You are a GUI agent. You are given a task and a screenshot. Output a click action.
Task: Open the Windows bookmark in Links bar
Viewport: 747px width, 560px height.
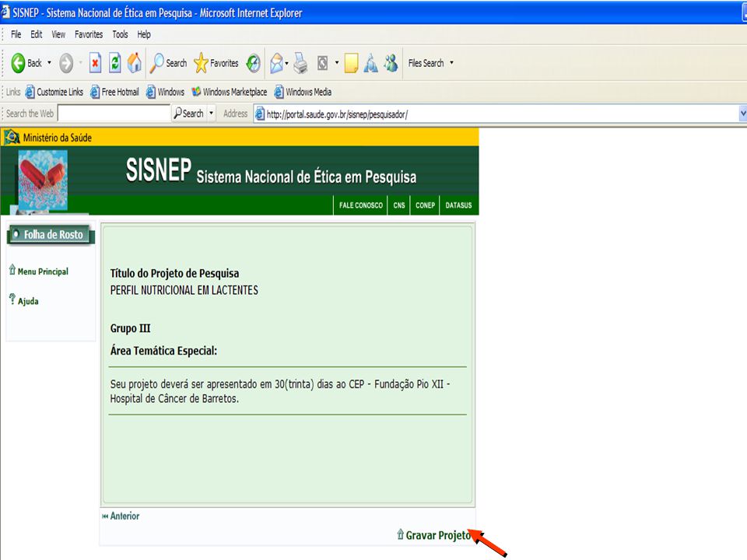[165, 92]
